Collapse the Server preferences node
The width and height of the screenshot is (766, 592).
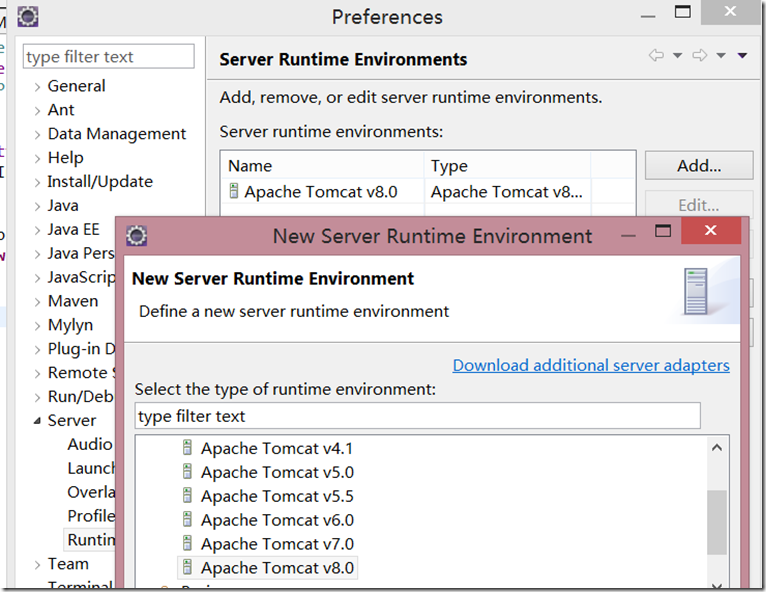37,421
